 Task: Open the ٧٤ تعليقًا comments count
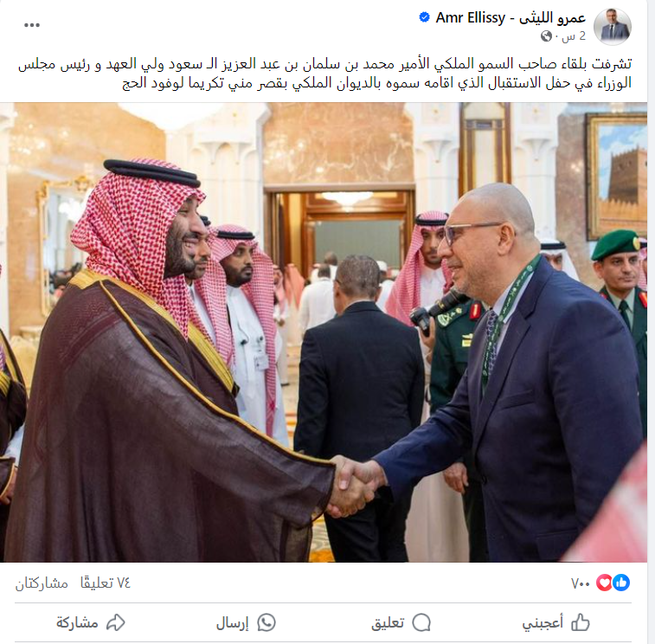[x=106, y=583]
